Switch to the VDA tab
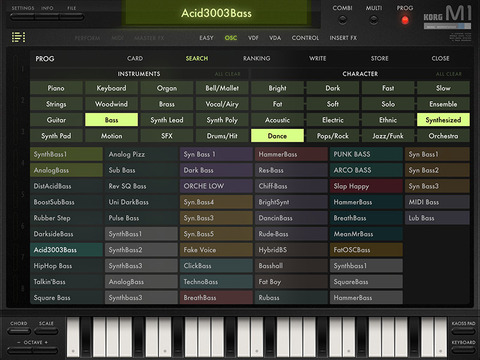This screenshot has width=480, height=360. (x=275, y=38)
